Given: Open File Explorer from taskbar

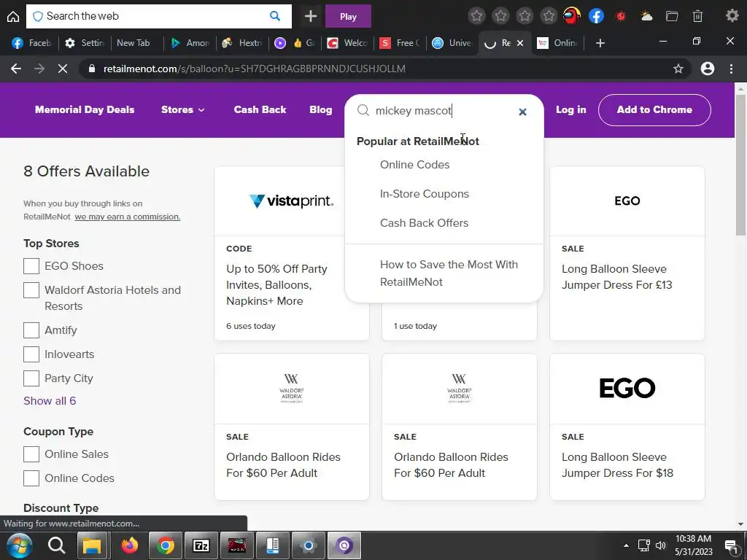Looking at the screenshot, I should (x=93, y=545).
